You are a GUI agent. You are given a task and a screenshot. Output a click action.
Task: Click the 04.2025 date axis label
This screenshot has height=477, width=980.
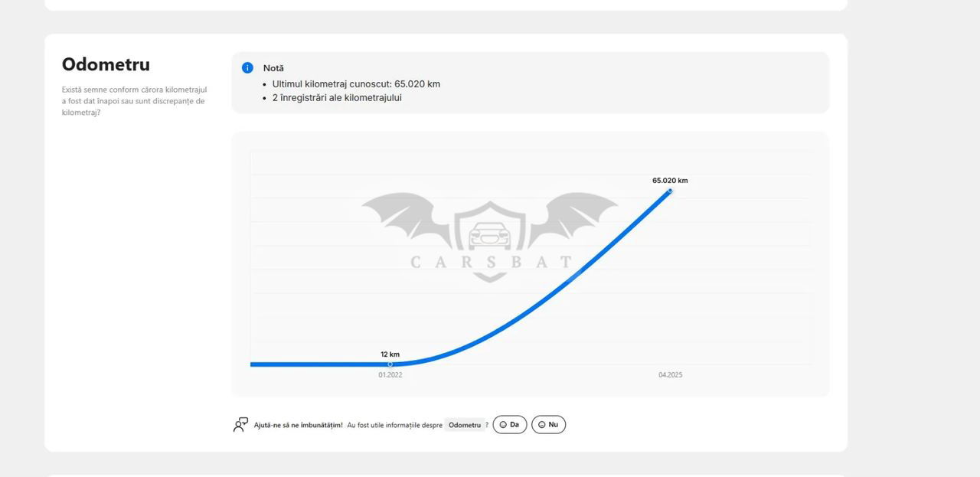tap(670, 375)
